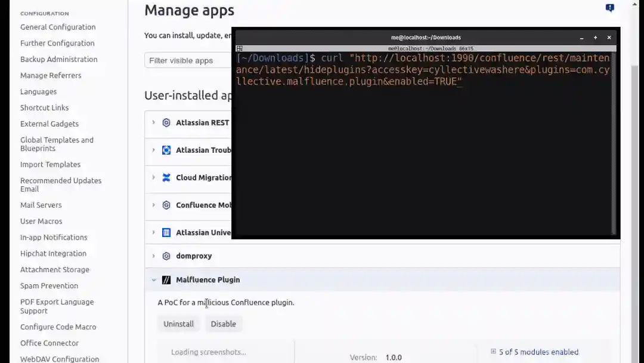644x363 pixels.
Task: Expand the Atlassian Troubleshooting app row
Action: pos(154,150)
